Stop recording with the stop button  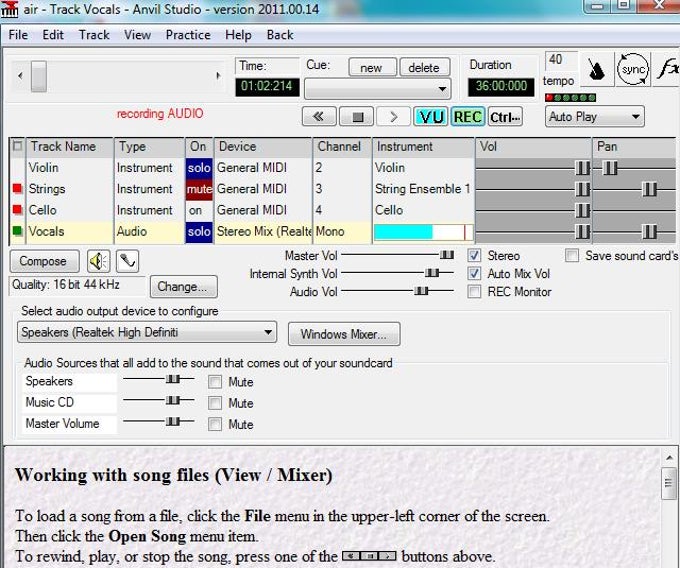point(357,117)
